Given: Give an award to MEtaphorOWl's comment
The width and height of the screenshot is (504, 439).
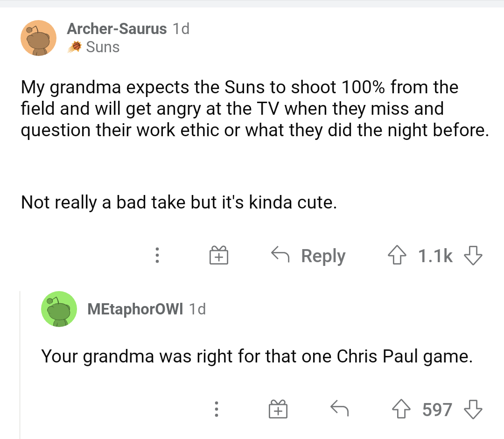Looking at the screenshot, I should [278, 409].
